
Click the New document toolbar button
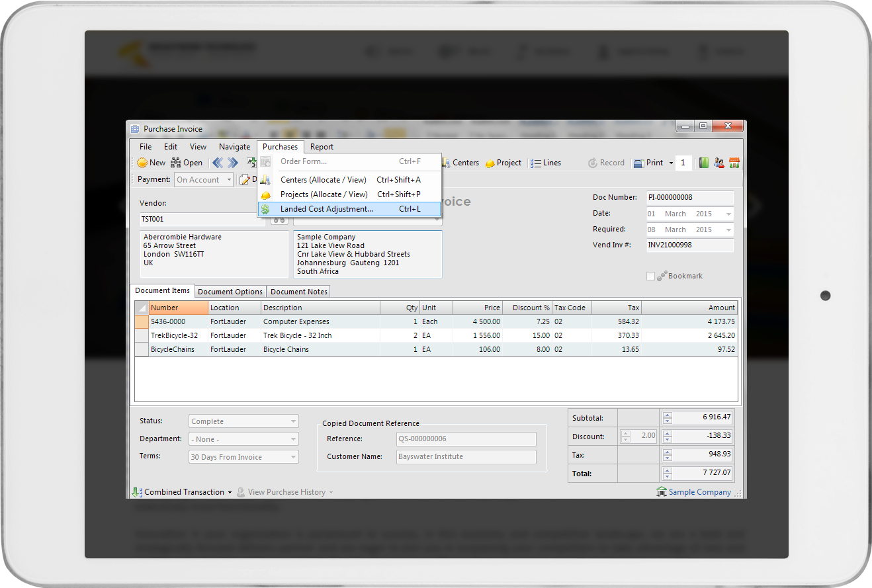(x=151, y=163)
